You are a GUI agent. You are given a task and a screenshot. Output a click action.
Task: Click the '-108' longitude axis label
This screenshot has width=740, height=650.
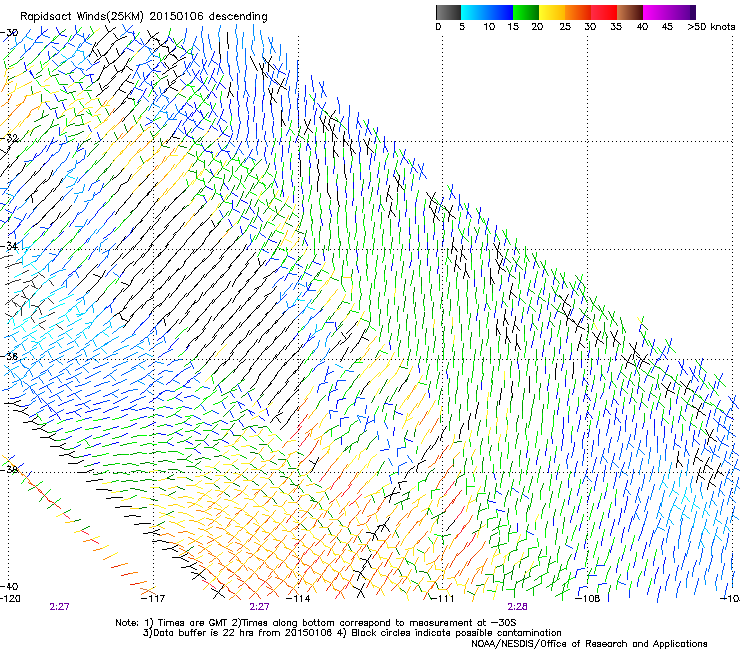tap(588, 599)
